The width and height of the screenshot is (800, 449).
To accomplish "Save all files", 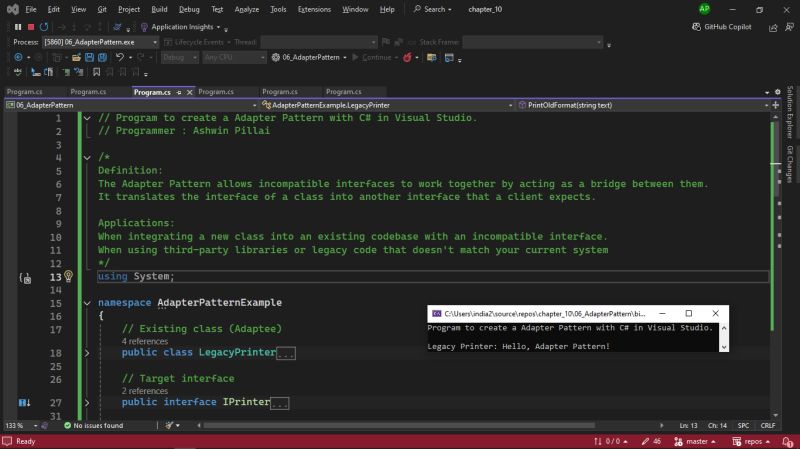I will 103,57.
